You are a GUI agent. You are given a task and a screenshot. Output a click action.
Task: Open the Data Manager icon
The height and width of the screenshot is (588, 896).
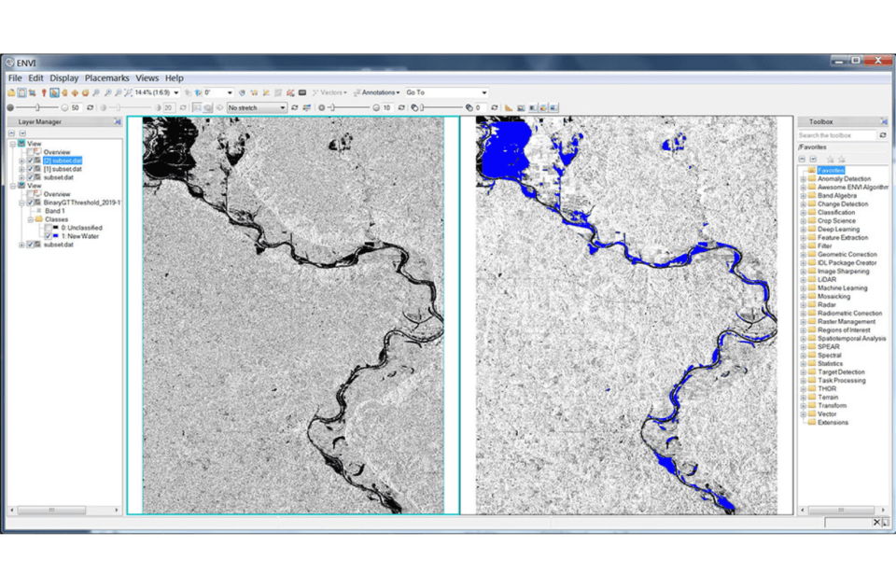pyautogui.click(x=21, y=92)
